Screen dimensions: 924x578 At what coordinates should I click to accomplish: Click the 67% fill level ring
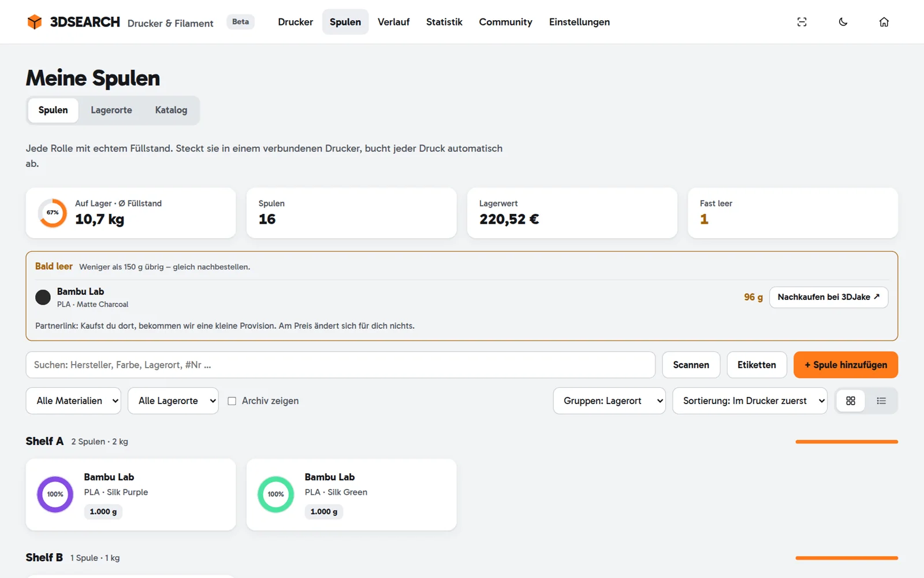click(x=53, y=213)
